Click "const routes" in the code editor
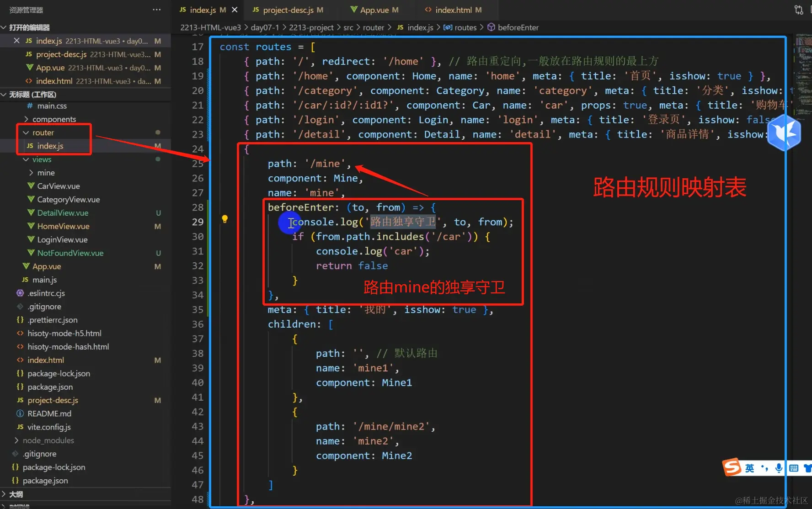 [255, 47]
